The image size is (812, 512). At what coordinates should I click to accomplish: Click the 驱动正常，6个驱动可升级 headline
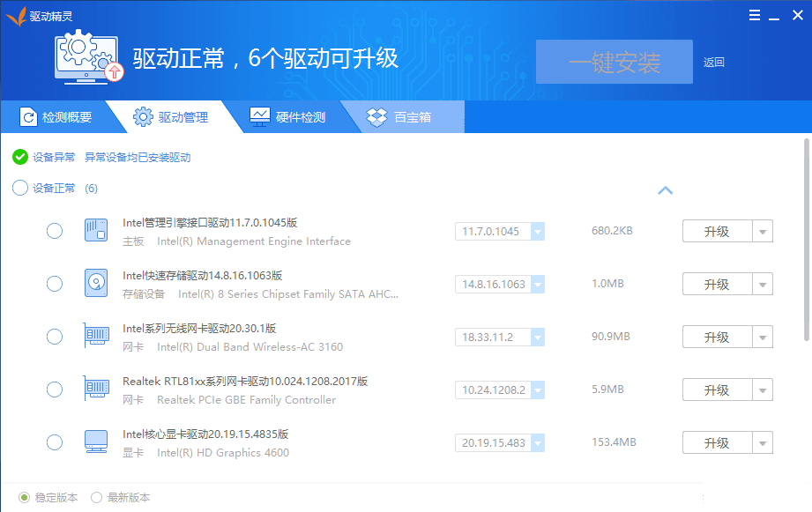[x=265, y=58]
